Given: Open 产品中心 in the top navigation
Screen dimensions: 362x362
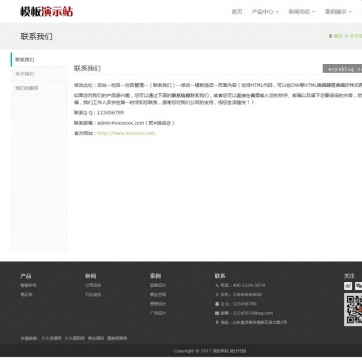Looking at the screenshot, I should click(263, 12).
